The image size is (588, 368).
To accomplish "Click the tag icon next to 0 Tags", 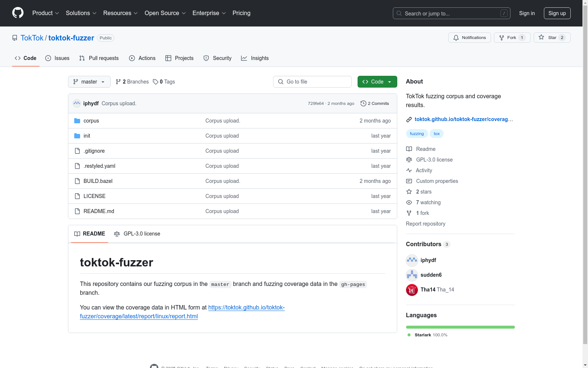I will tap(155, 82).
